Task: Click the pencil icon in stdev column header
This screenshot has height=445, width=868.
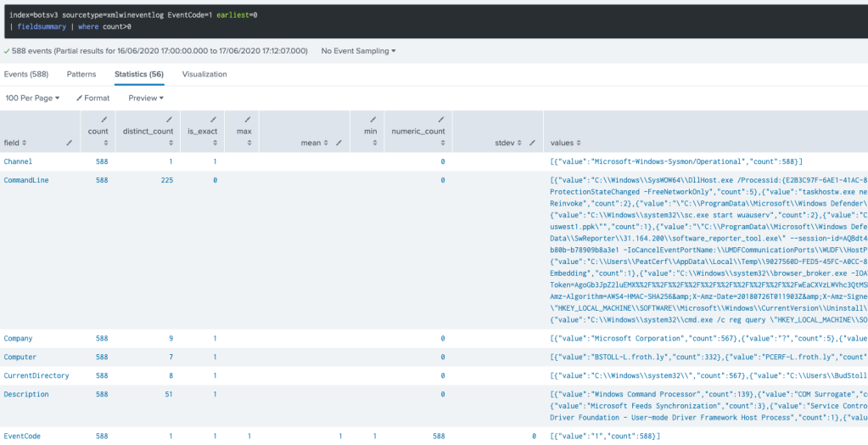Action: (x=533, y=143)
